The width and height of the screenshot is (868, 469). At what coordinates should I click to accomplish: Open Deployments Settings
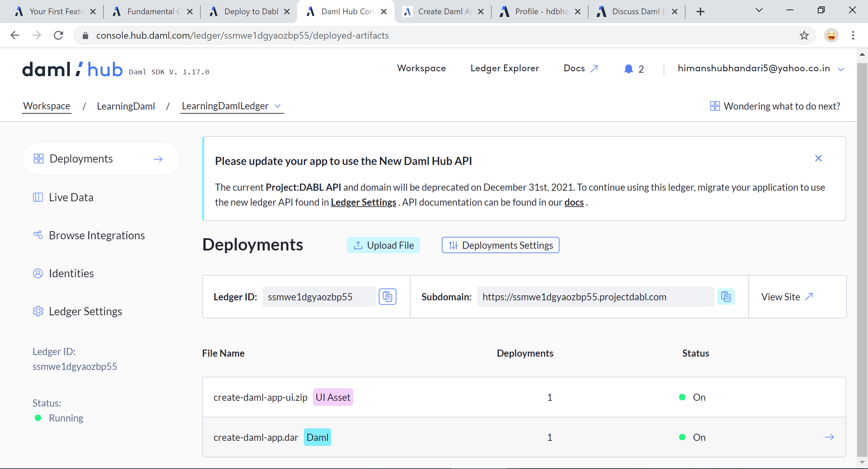pos(500,245)
